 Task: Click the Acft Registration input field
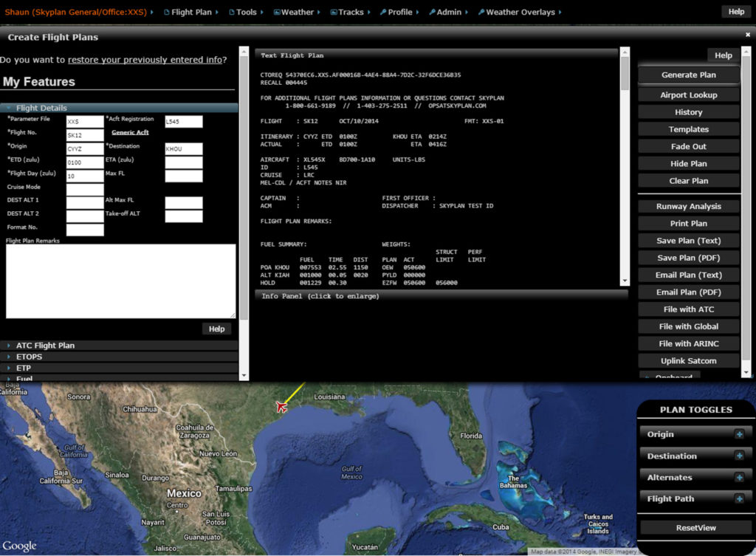pos(184,122)
